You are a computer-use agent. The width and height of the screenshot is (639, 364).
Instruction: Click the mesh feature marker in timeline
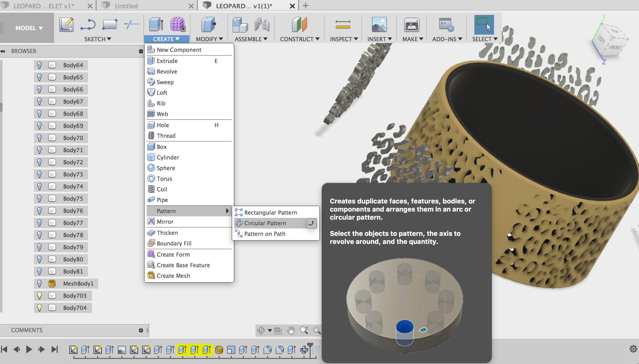(x=219, y=350)
